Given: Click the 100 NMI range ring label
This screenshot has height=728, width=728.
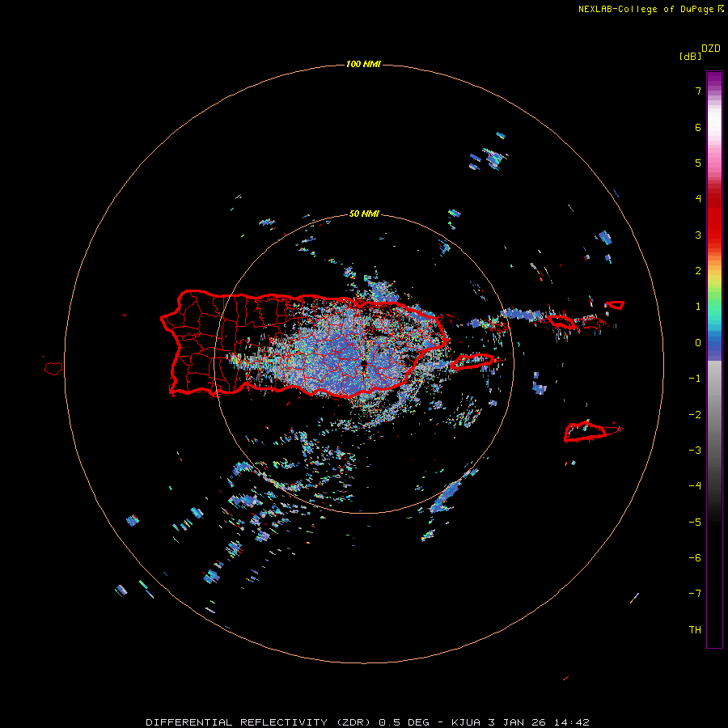Looking at the screenshot, I should point(363,64).
